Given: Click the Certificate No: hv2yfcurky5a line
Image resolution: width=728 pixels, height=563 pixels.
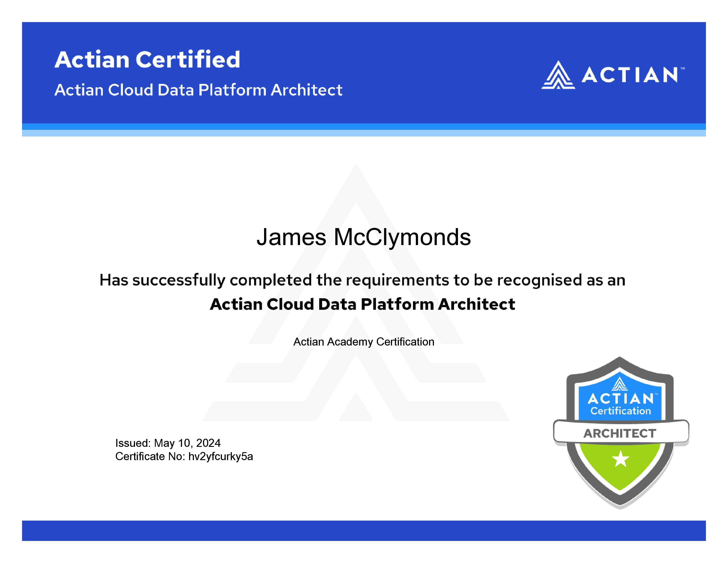Looking at the screenshot, I should [184, 456].
